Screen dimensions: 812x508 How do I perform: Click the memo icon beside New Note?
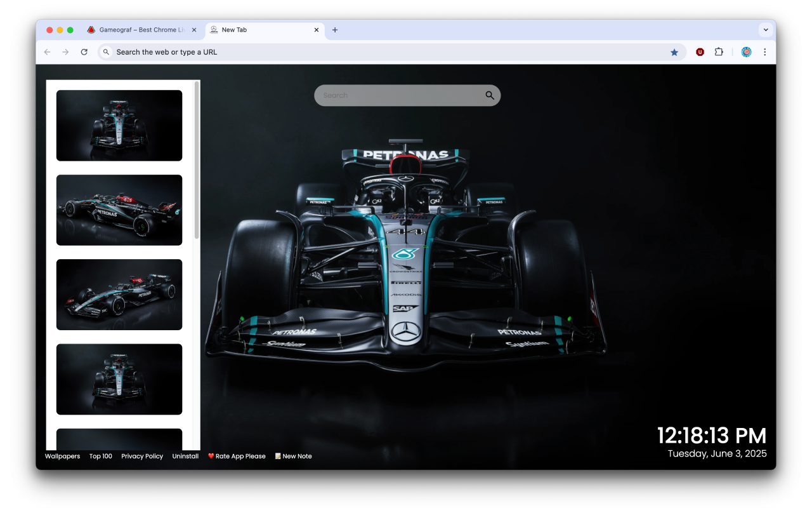click(x=277, y=456)
